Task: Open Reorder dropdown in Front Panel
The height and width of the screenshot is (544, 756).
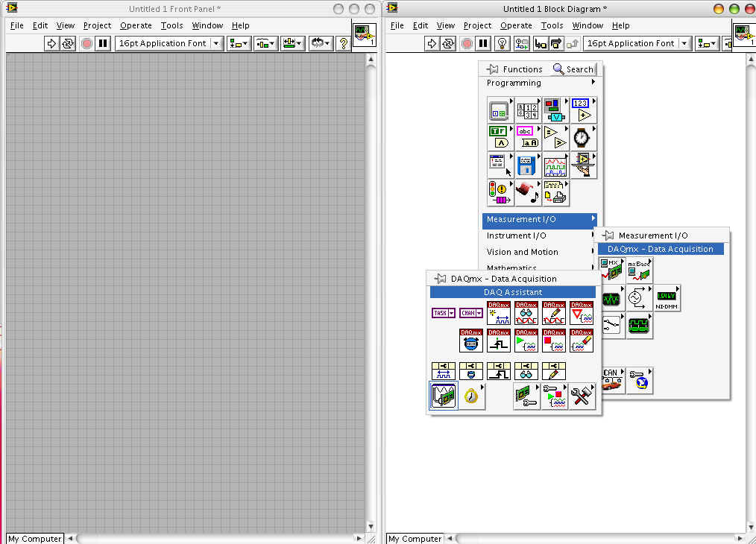Action: tap(320, 43)
